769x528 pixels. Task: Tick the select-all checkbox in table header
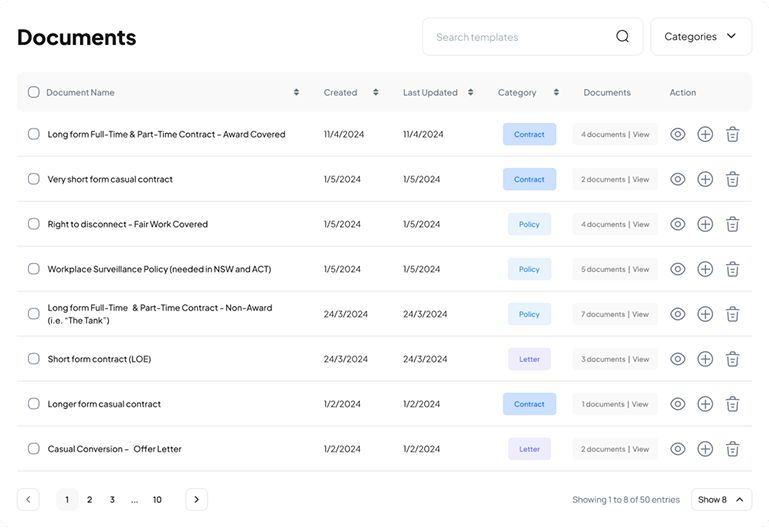pyautogui.click(x=34, y=92)
